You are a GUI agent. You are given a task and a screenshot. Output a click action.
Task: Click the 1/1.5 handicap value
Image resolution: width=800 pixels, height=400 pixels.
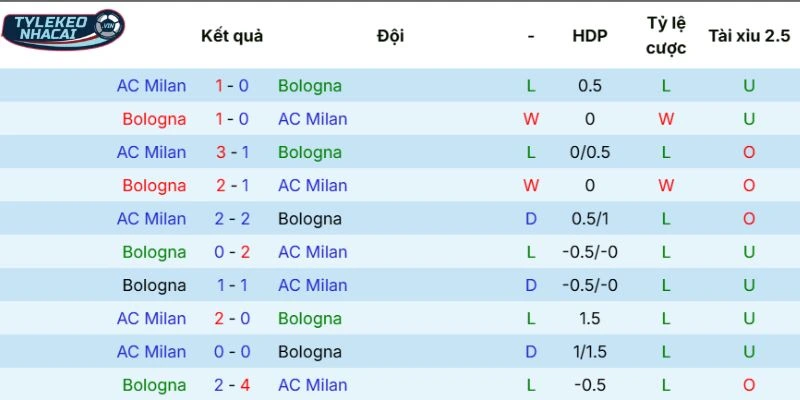(x=590, y=352)
